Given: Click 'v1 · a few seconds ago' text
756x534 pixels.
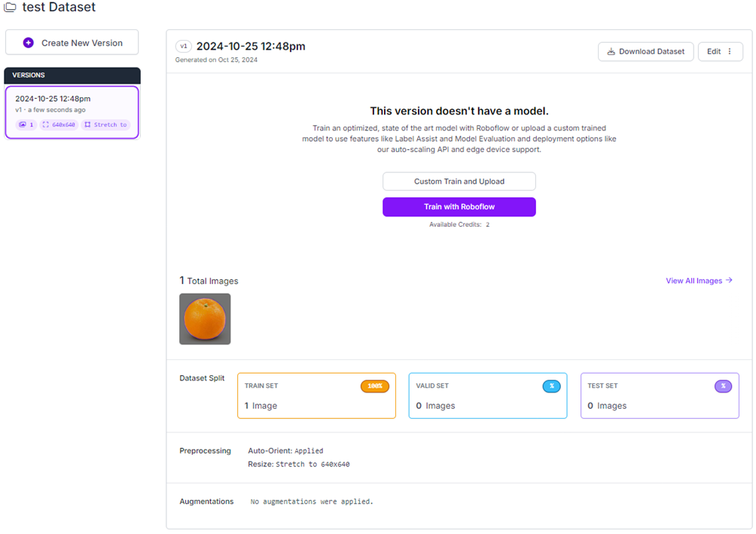Looking at the screenshot, I should (x=50, y=110).
